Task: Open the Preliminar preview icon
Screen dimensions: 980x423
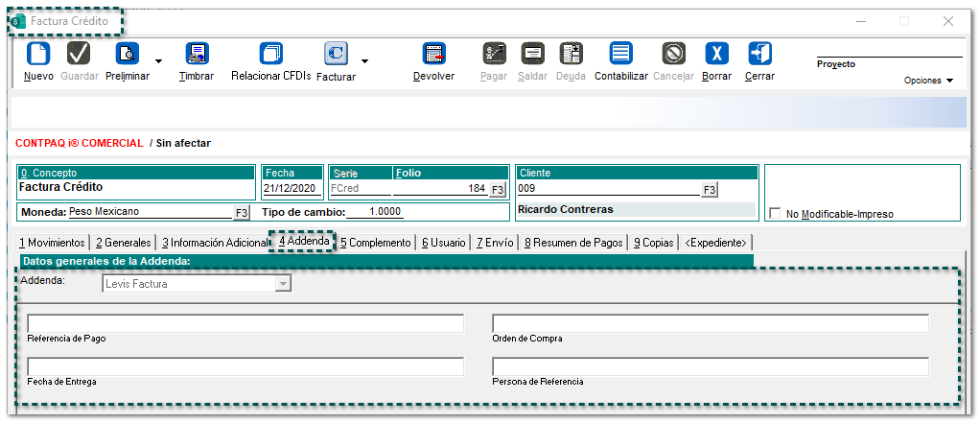Action: (x=128, y=54)
